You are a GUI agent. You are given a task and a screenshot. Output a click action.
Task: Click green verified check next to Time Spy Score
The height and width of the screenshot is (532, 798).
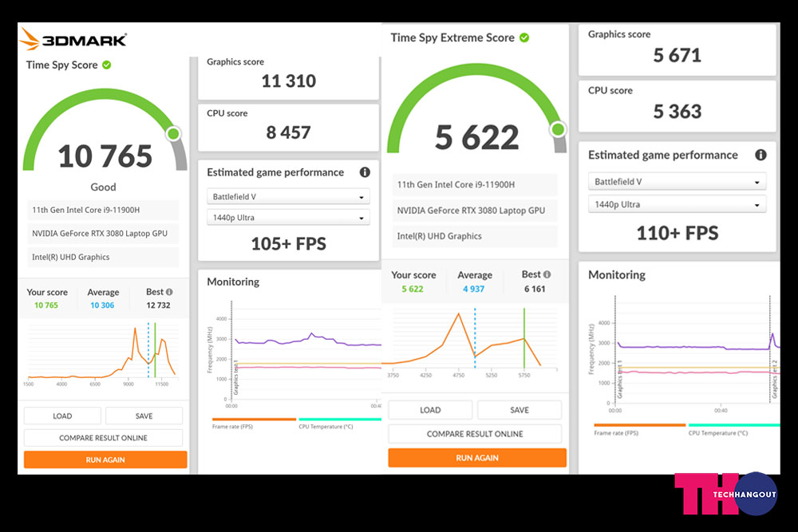pos(107,65)
